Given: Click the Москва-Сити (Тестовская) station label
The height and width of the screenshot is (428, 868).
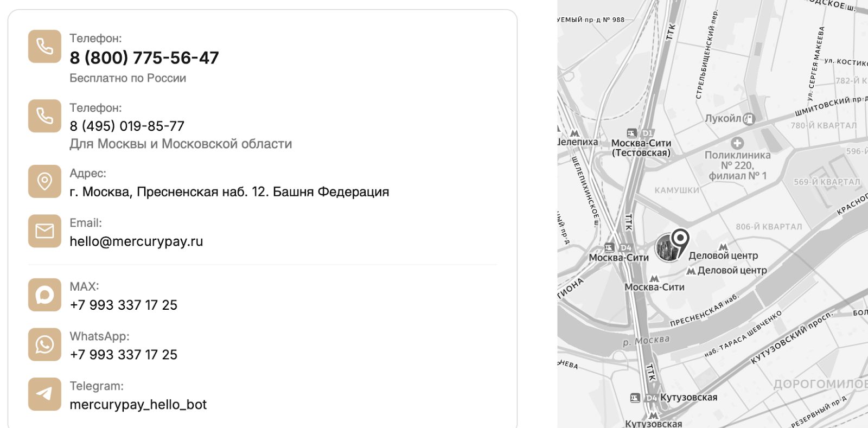Looking at the screenshot, I should [x=641, y=148].
